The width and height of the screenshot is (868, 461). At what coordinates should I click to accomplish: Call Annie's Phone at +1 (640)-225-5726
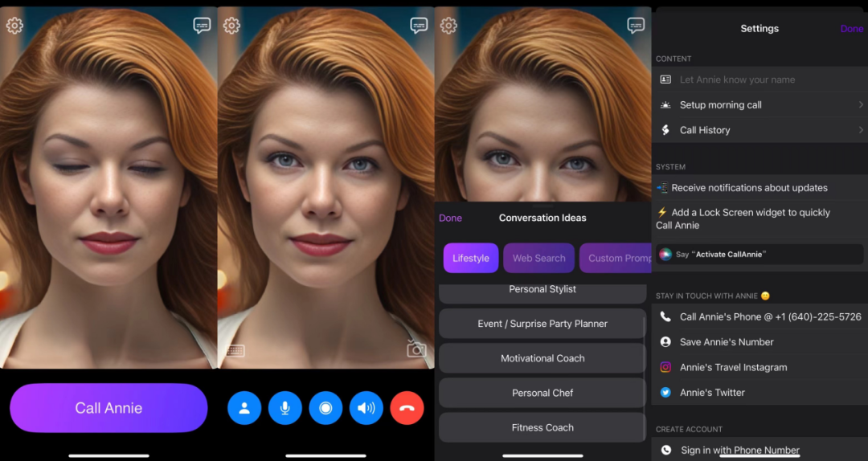[x=759, y=317]
